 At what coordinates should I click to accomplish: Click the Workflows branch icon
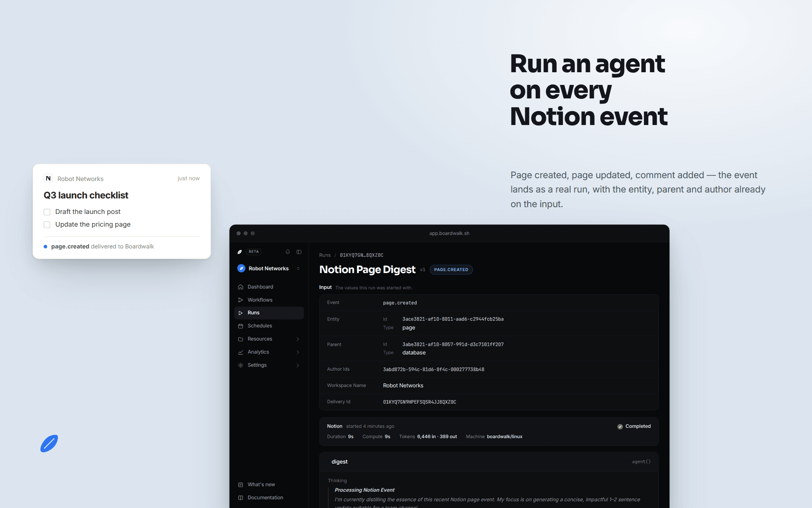coord(241,300)
